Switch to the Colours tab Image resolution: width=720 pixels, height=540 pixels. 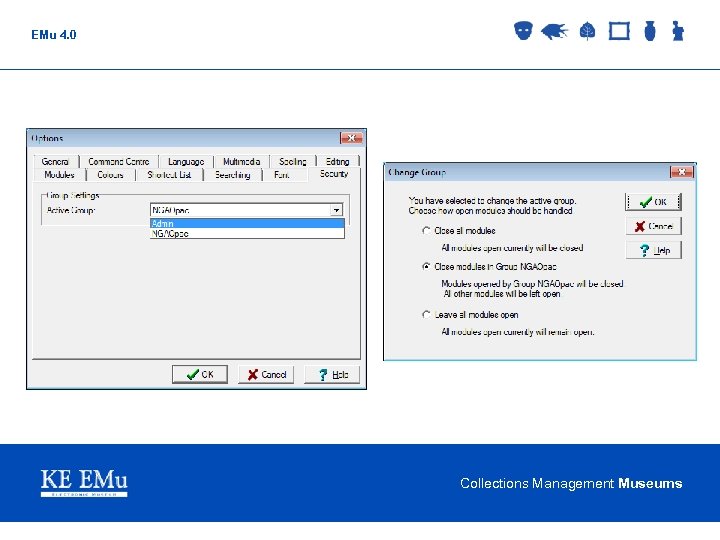point(110,175)
